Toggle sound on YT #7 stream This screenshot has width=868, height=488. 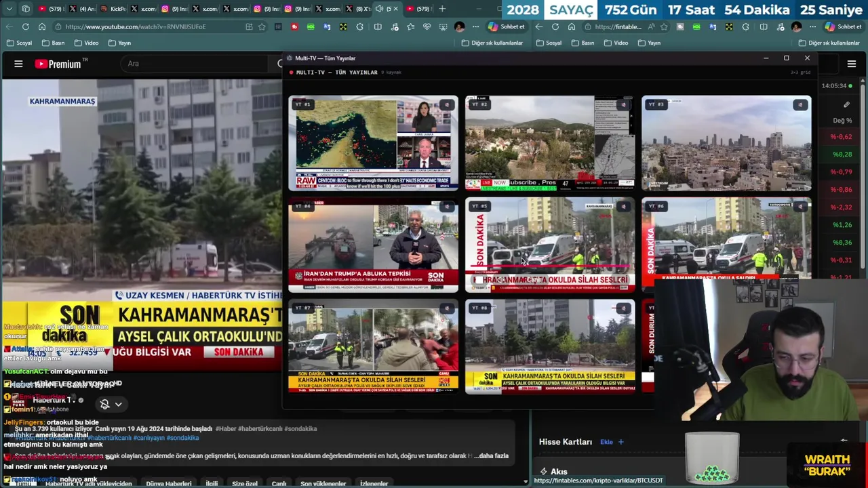click(446, 309)
